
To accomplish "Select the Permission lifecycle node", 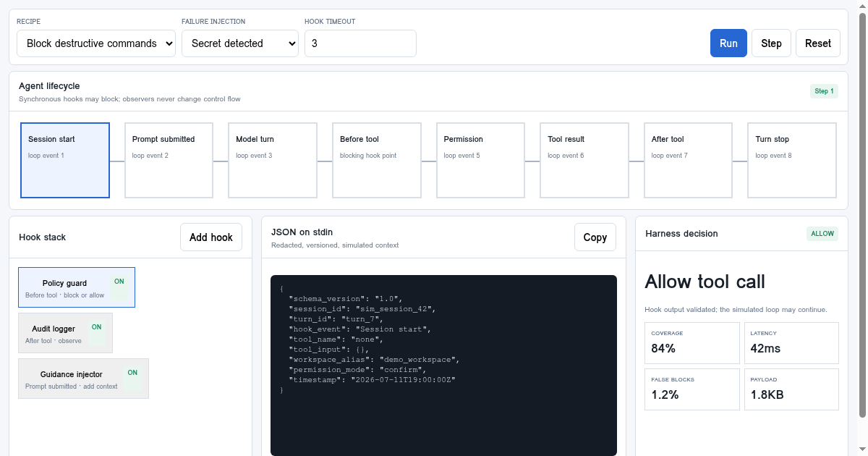I will click(480, 160).
